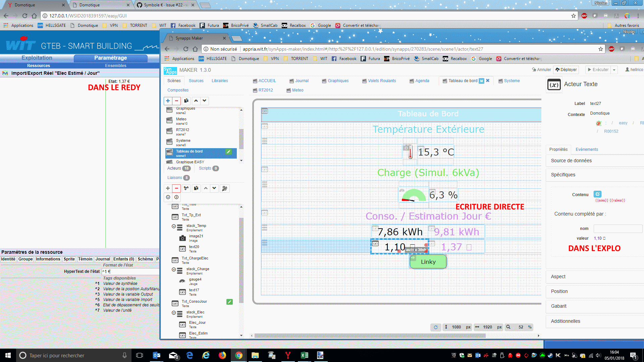This screenshot has height=362, width=644.
Task: Click the nom input field
Action: point(618,229)
